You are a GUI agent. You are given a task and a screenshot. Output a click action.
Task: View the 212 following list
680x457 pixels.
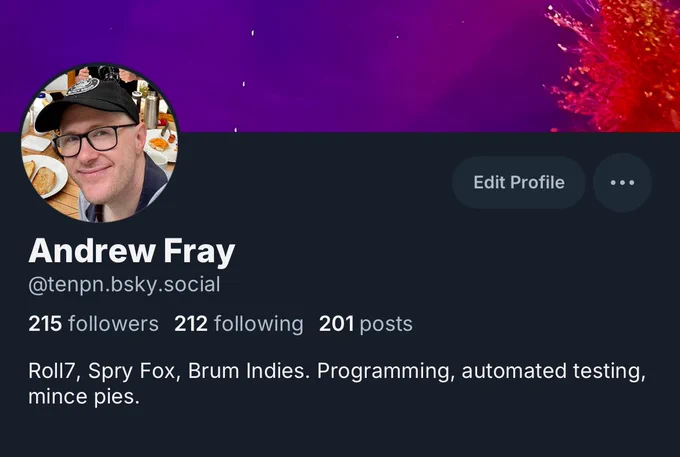point(239,324)
